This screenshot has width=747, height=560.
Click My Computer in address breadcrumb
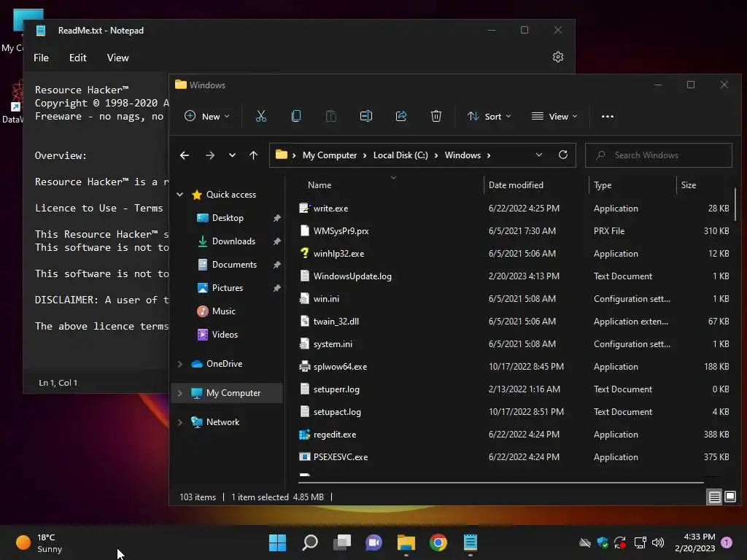(x=330, y=155)
